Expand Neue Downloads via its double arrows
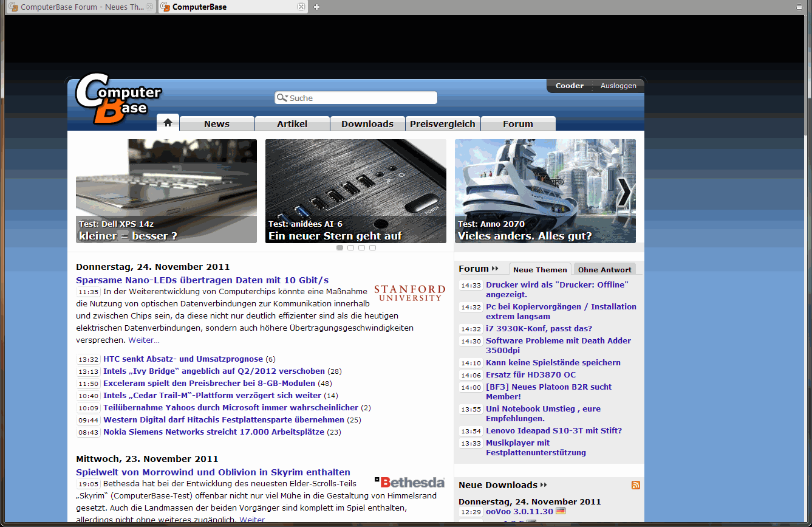Image resolution: width=812 pixels, height=527 pixels. coord(544,485)
